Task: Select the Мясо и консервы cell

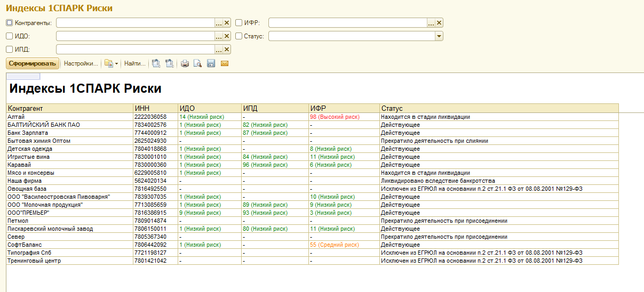Action: pos(69,173)
